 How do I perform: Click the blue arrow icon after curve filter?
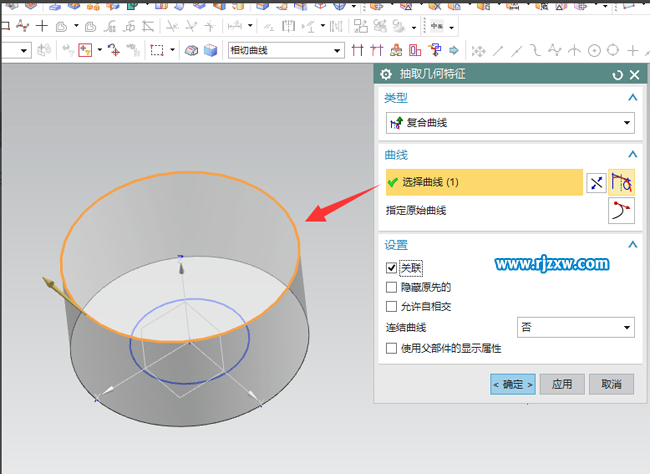point(453,50)
